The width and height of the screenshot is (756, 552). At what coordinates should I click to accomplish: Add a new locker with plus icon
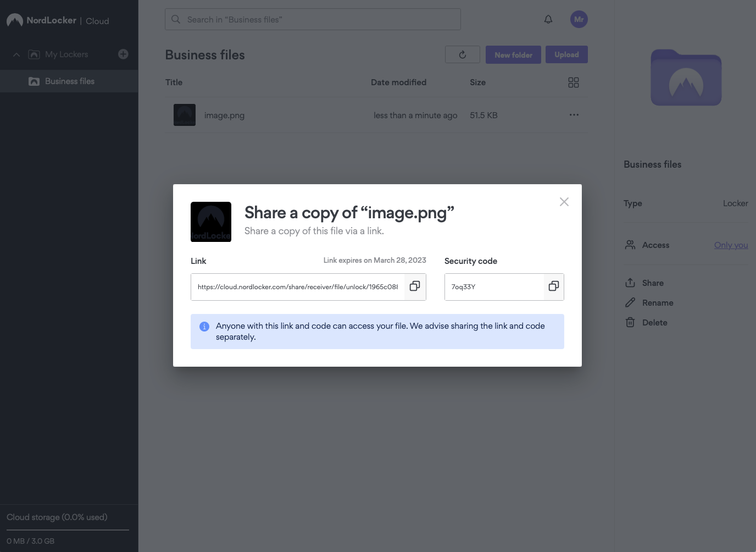(123, 54)
